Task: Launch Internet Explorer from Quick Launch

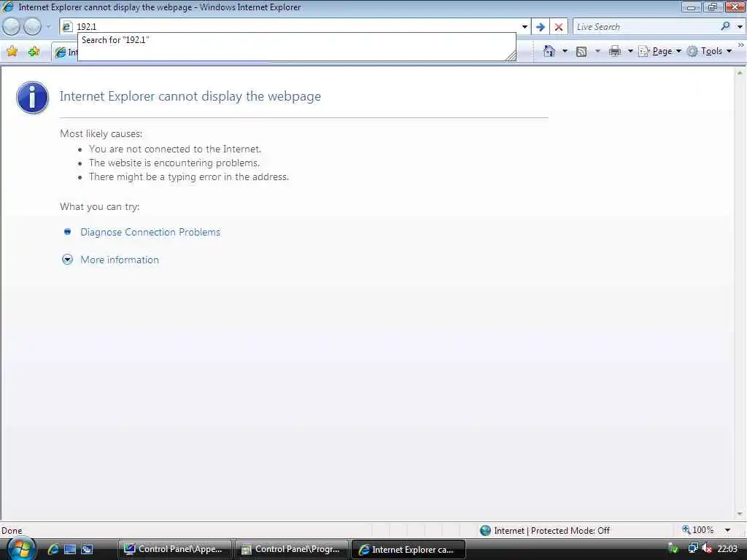Action: click(x=53, y=549)
